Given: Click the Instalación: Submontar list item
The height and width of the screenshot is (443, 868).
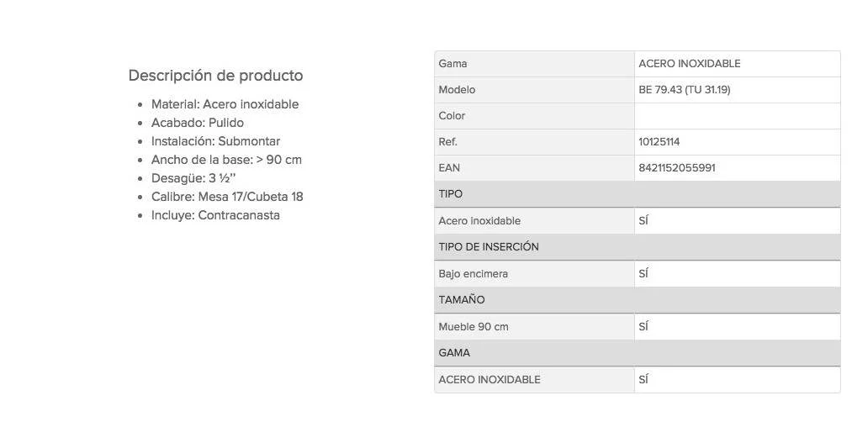Looking at the screenshot, I should pyautogui.click(x=215, y=141).
